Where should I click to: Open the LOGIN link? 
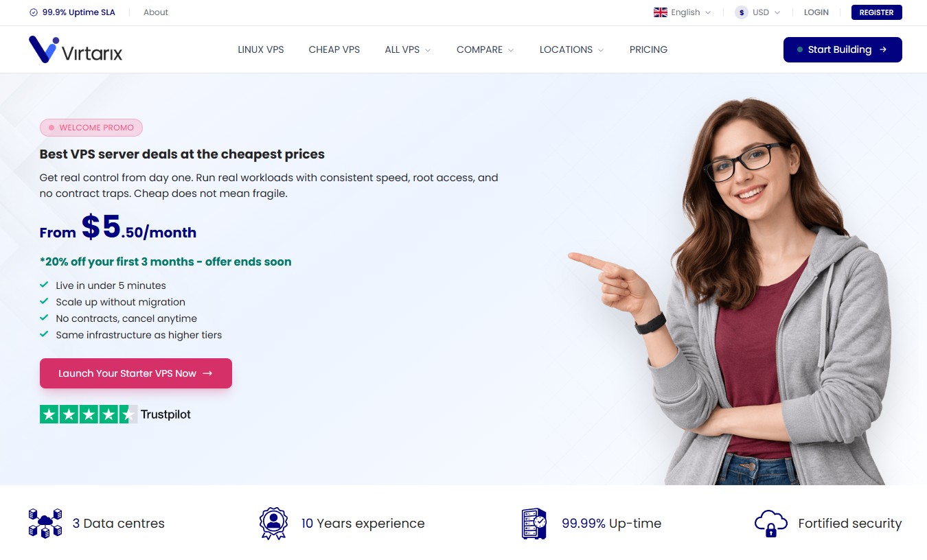[816, 12]
